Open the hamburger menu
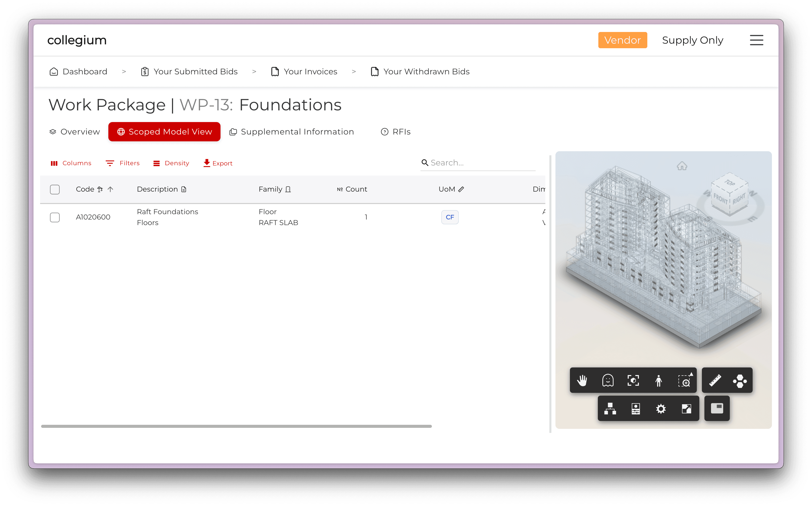 coord(756,40)
